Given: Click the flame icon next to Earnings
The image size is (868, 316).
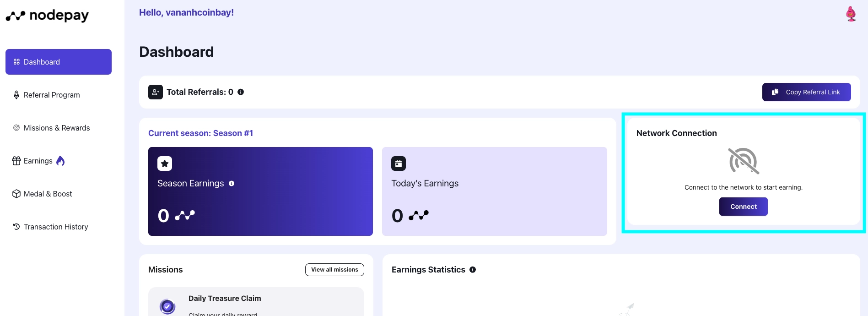Looking at the screenshot, I should click(60, 161).
